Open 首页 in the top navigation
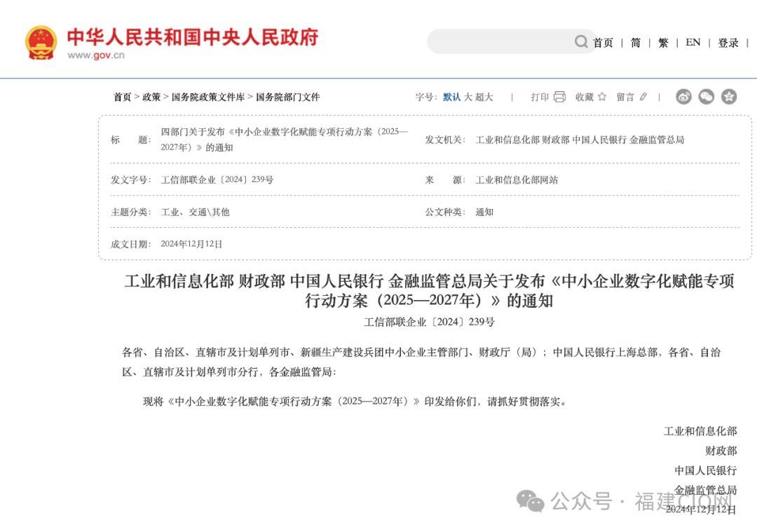 [x=603, y=43]
